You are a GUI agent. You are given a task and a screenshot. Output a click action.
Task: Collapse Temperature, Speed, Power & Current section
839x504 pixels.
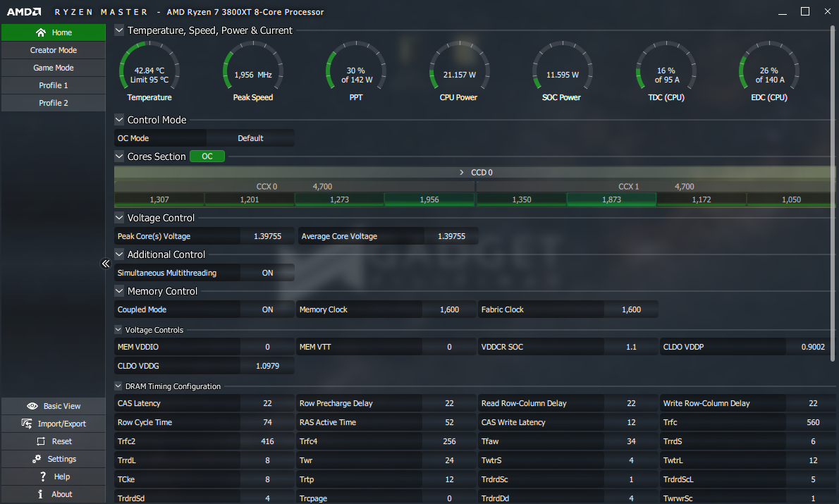click(119, 30)
